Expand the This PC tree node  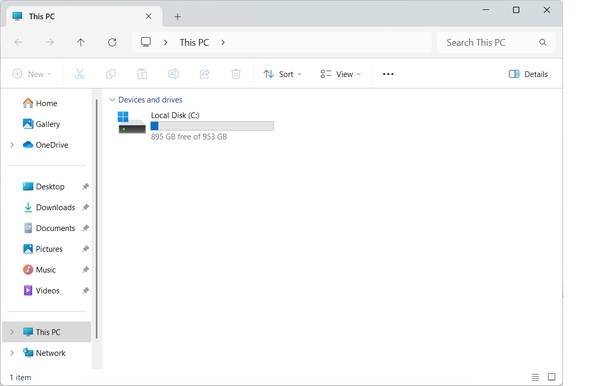pyautogui.click(x=12, y=332)
